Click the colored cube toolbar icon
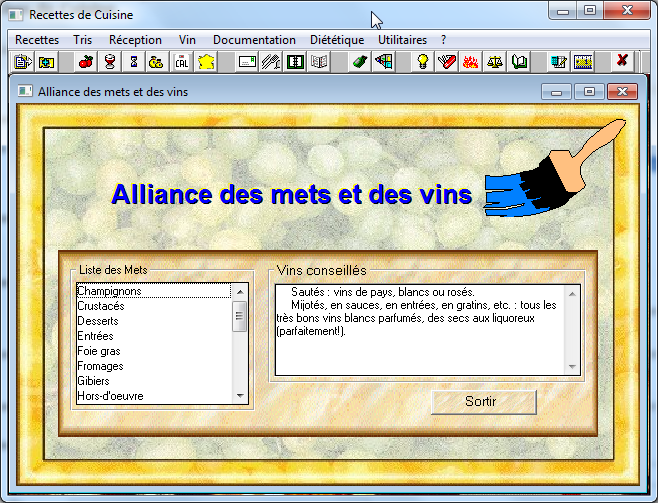 384,62
